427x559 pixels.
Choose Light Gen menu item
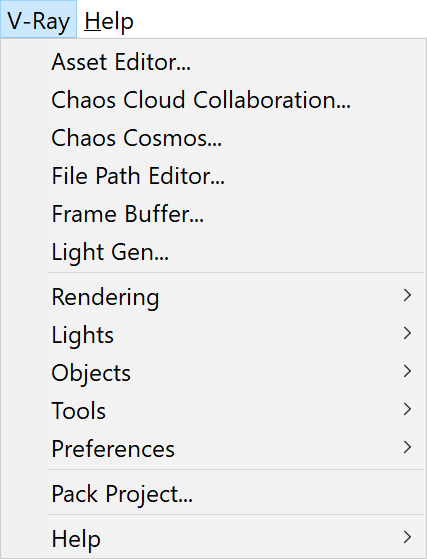236,252
